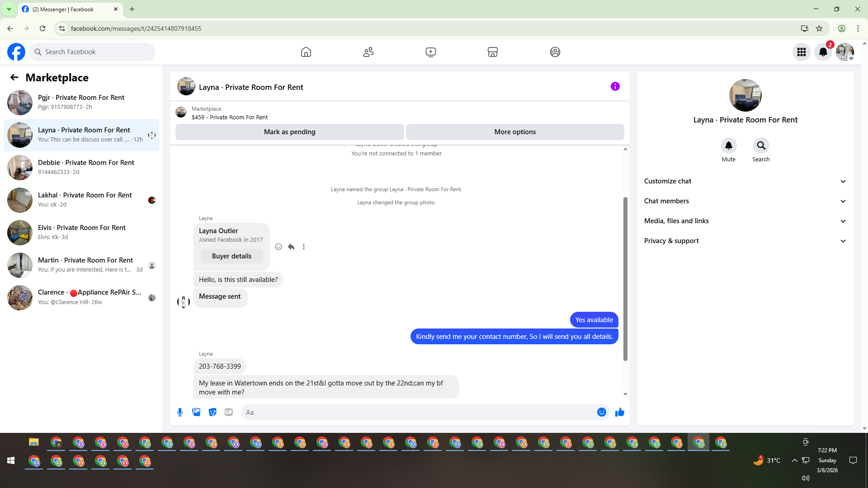Viewport: 868px width, 488px height.
Task: Toggle the conversation information panel
Action: (615, 86)
